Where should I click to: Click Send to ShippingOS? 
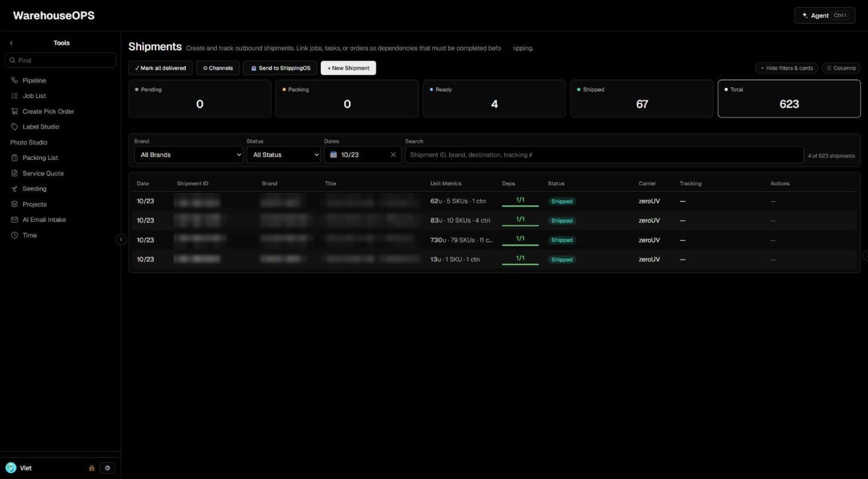click(280, 68)
